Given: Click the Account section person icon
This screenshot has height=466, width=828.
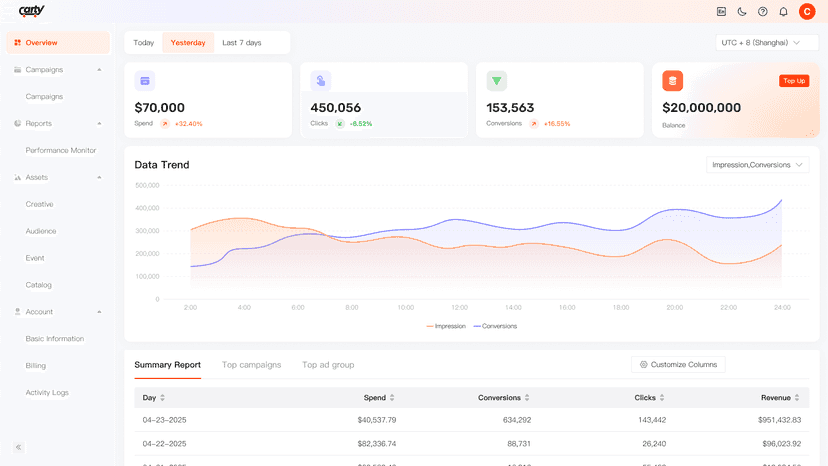Looking at the screenshot, I should [17, 312].
